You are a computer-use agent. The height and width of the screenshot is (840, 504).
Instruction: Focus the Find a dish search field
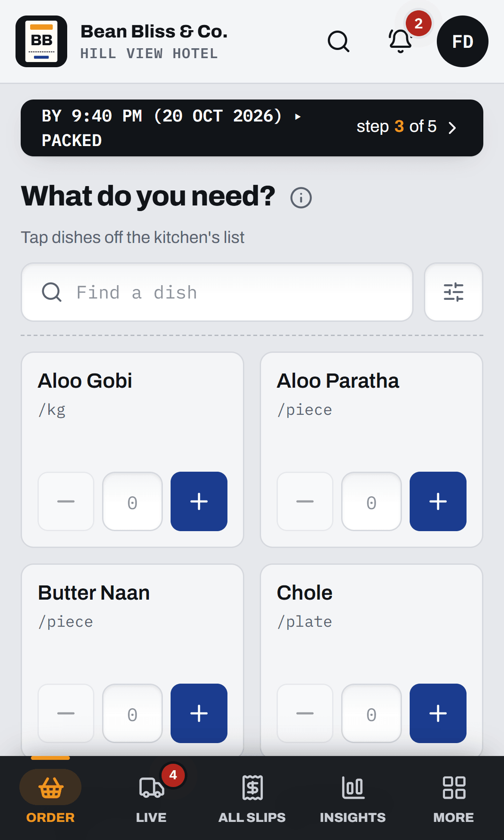(x=217, y=292)
